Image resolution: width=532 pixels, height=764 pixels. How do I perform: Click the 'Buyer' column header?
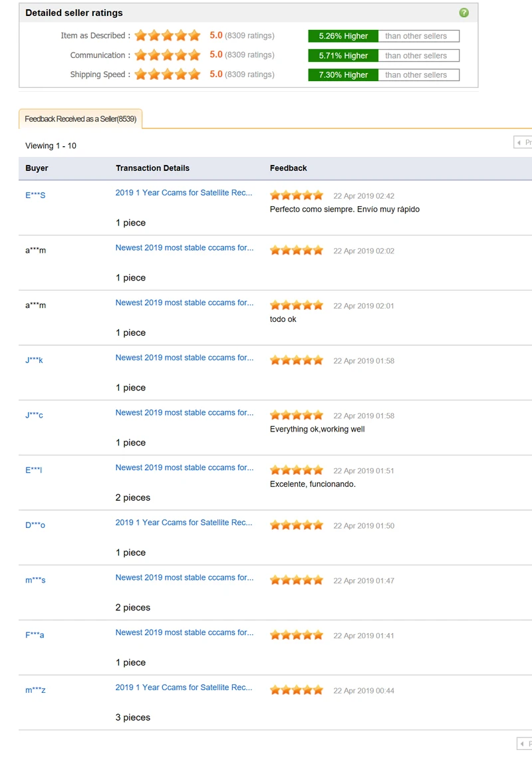tap(37, 168)
